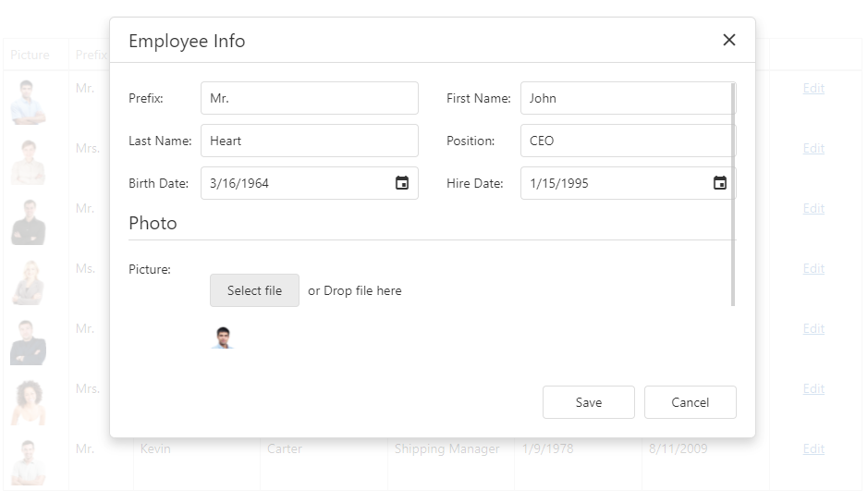The image size is (868, 491).
Task: Click the Edit link in Kevin Carter's row
Action: (813, 448)
